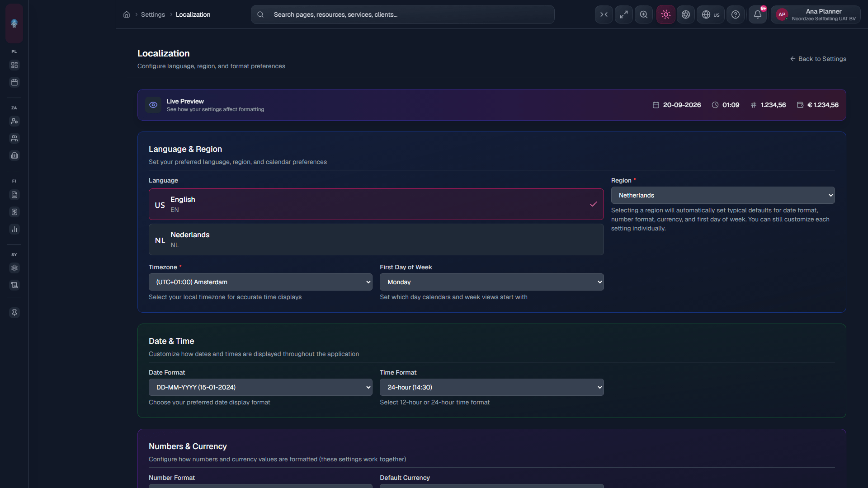
Task: Select the Nederlands language option
Action: click(x=376, y=239)
